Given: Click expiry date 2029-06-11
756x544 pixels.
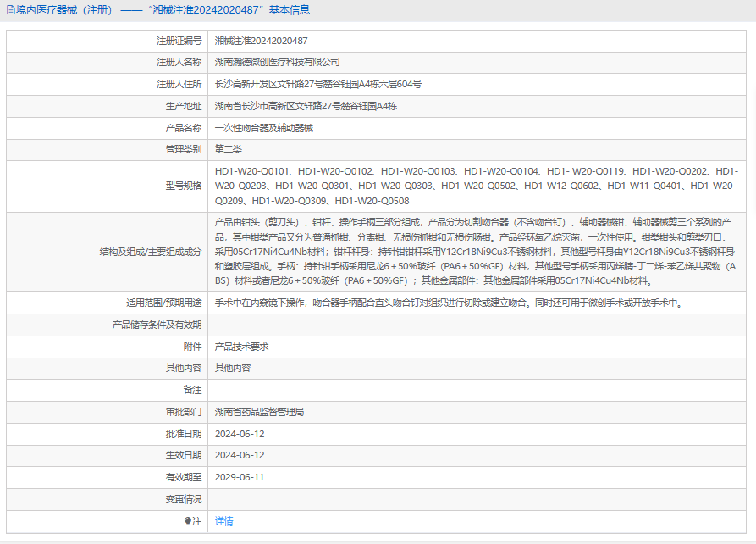Looking at the screenshot, I should pos(239,477).
